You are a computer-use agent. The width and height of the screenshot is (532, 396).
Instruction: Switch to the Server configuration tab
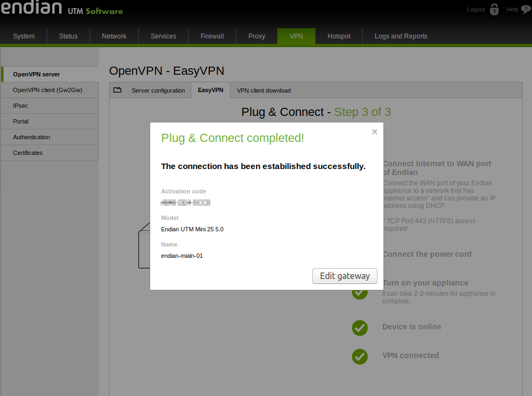(x=158, y=90)
